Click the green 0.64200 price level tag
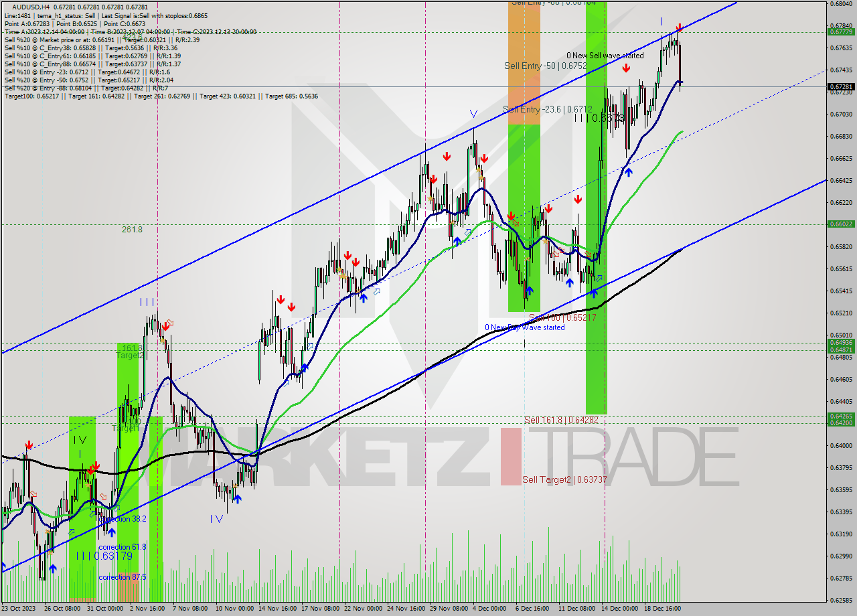857x616 pixels. [840, 422]
